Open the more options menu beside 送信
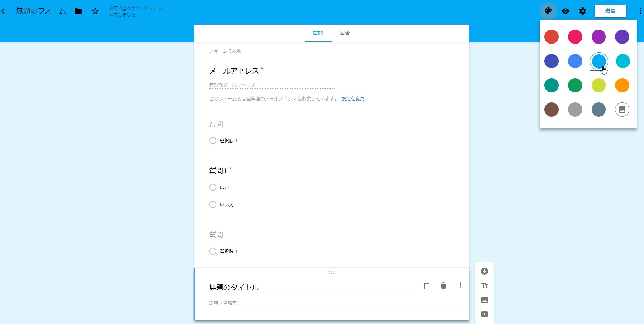The width and height of the screenshot is (644, 324). (640, 11)
